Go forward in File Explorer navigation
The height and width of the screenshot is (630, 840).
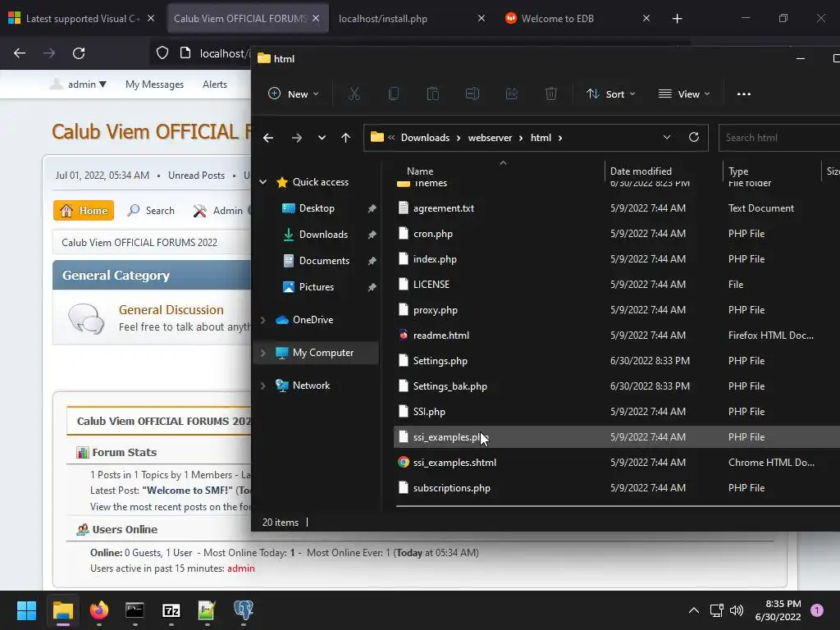tap(296, 138)
